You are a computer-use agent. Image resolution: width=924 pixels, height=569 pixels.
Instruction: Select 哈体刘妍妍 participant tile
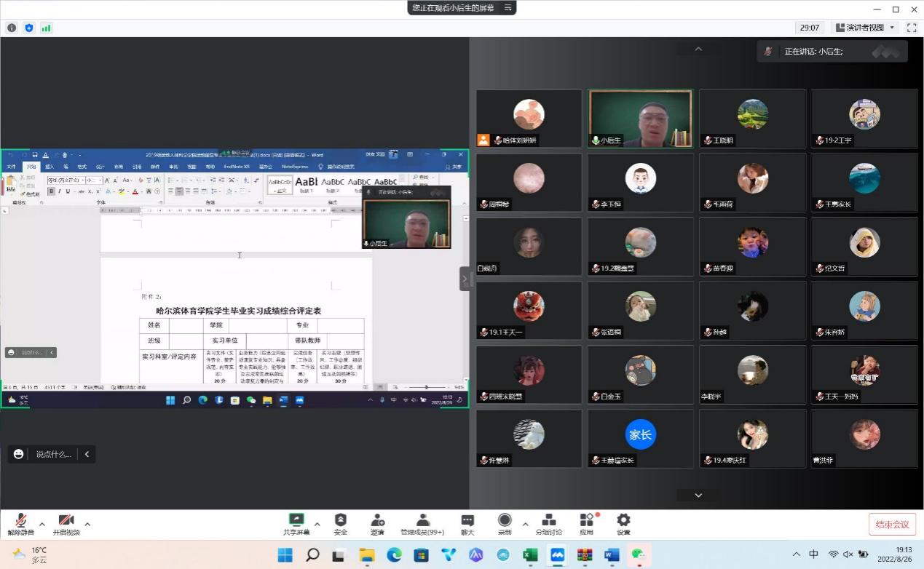pyautogui.click(x=529, y=118)
